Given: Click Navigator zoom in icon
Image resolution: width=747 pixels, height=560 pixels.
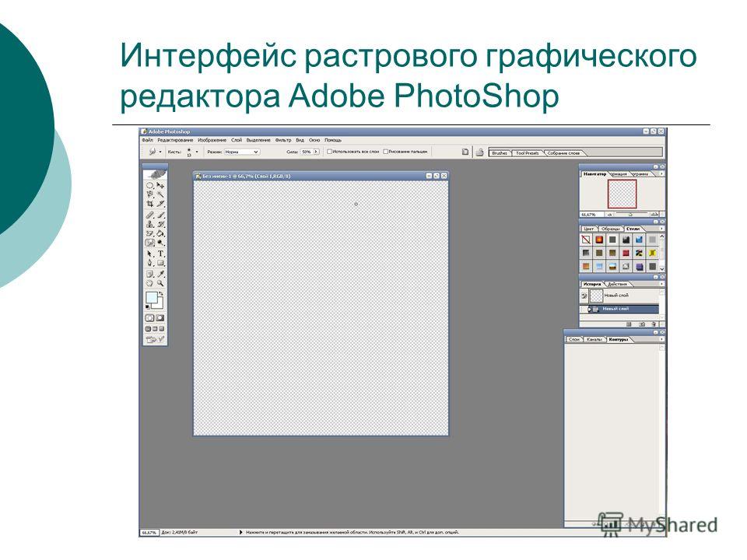Looking at the screenshot, I should (654, 215).
